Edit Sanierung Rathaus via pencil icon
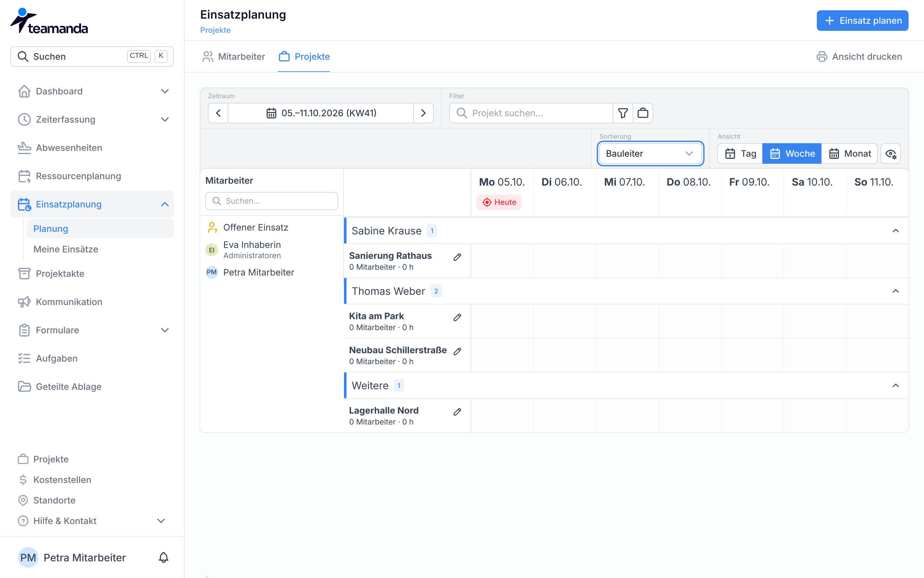924x578 pixels. pos(458,257)
